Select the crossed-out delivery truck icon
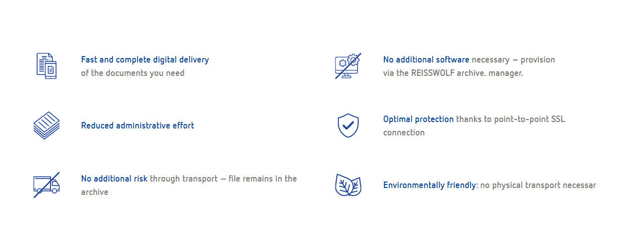 tap(47, 185)
